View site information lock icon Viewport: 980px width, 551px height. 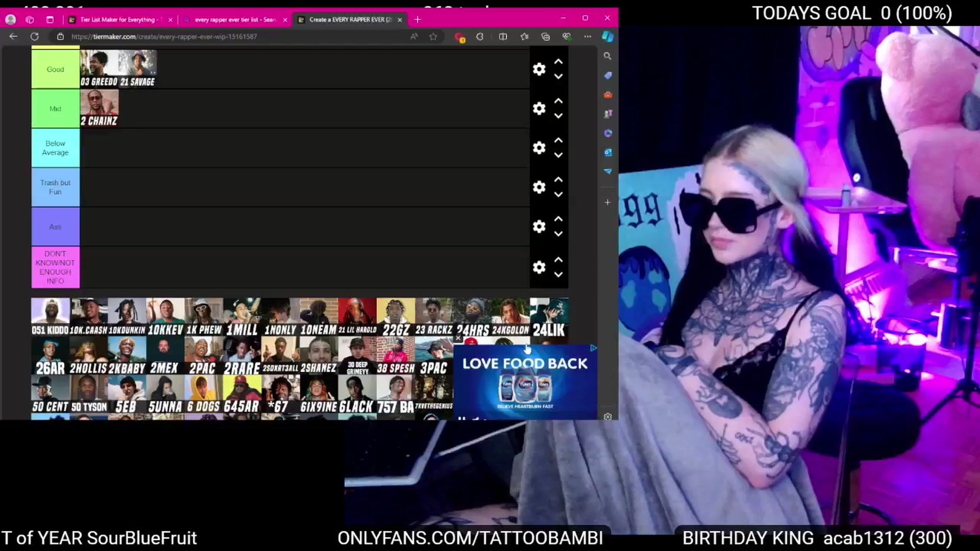click(60, 36)
